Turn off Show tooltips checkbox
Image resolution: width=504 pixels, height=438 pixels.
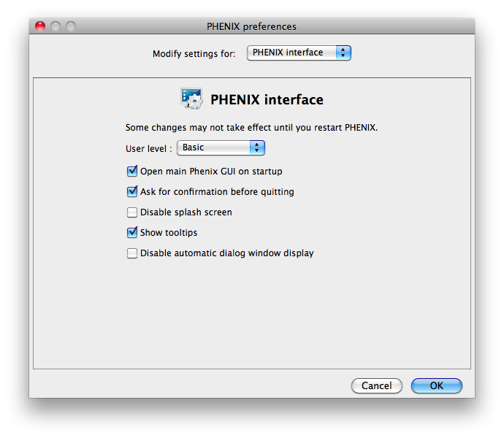132,233
